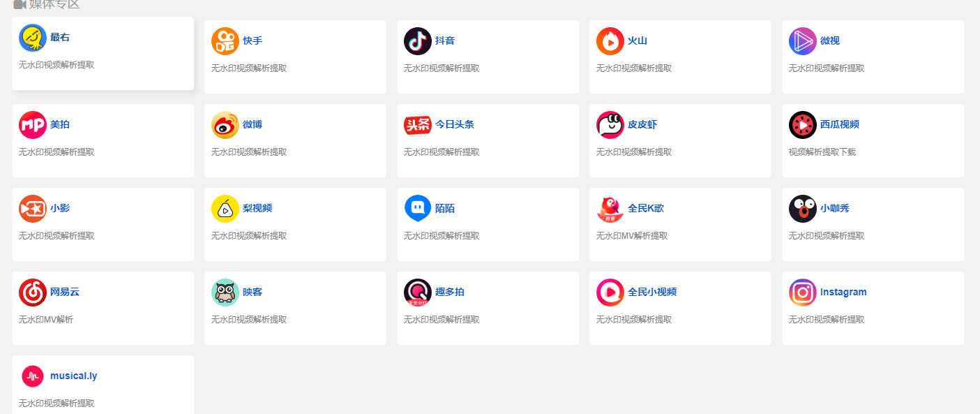Image resolution: width=980 pixels, height=414 pixels.
Task: Open the 西瓜视频 title link
Action: pos(840,124)
